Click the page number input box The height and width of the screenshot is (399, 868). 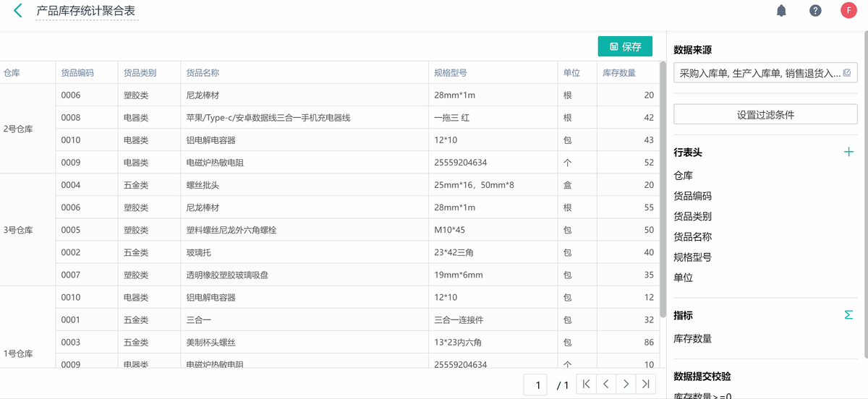tap(537, 385)
